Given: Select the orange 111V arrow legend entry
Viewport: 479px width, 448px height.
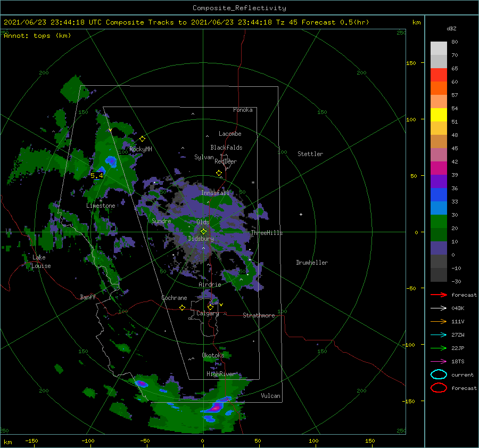Looking at the screenshot, I should pos(439,321).
